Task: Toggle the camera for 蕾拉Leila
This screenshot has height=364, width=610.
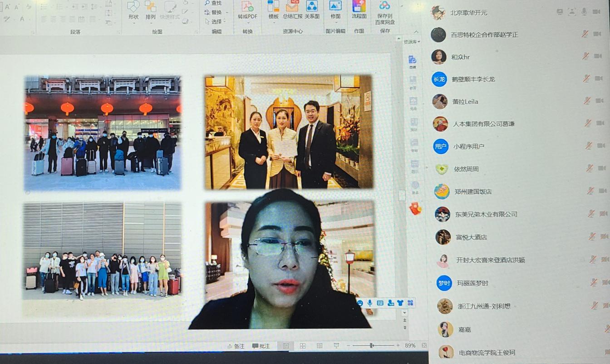Action: click(600, 101)
